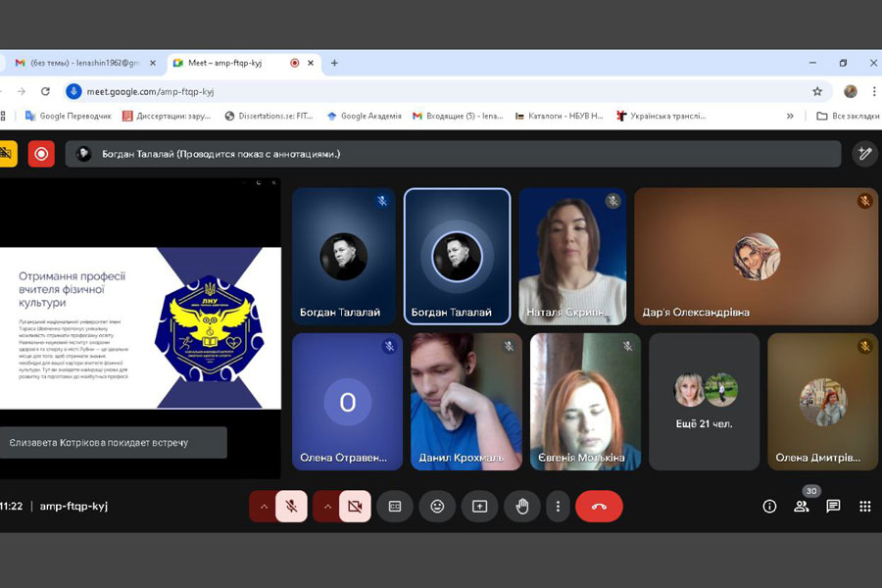Click the present screen icon
This screenshot has width=882, height=588.
(479, 506)
